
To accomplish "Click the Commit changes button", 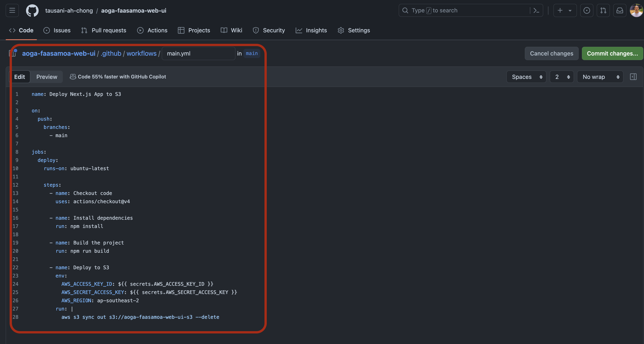I will pos(612,53).
